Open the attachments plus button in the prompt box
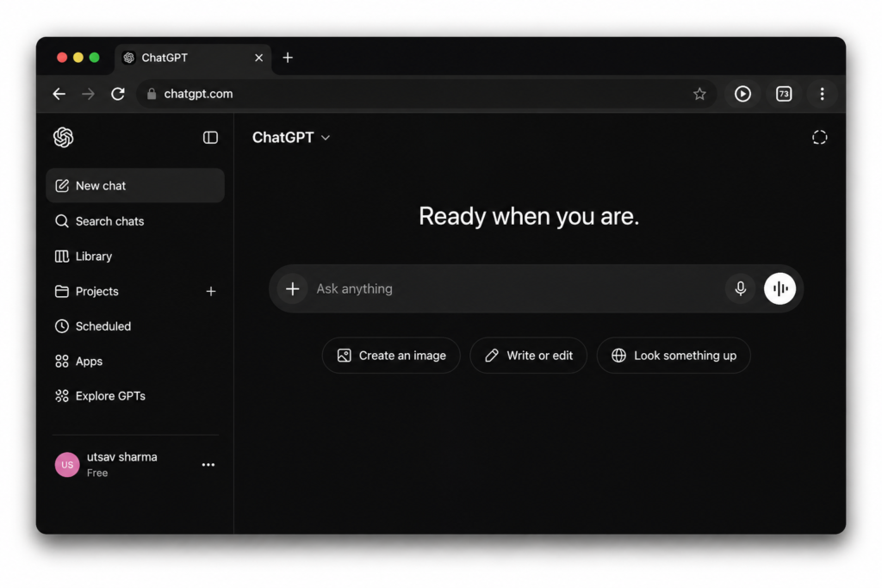 tap(293, 289)
